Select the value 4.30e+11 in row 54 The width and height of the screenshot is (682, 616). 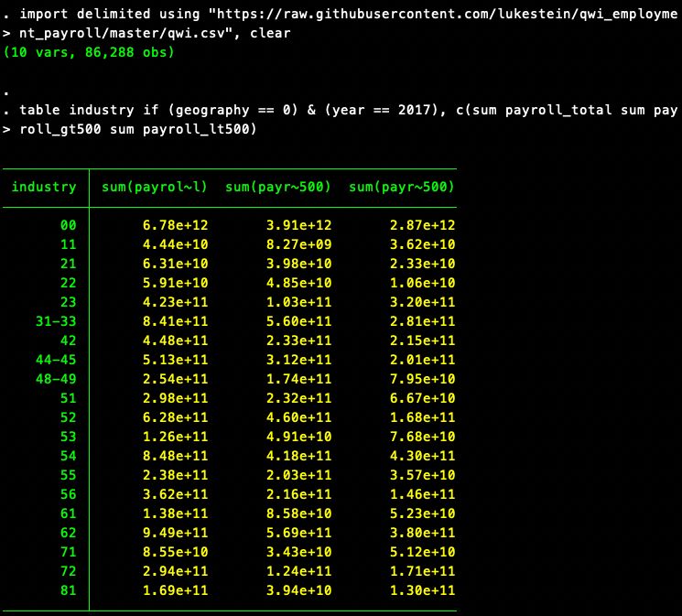(x=422, y=456)
